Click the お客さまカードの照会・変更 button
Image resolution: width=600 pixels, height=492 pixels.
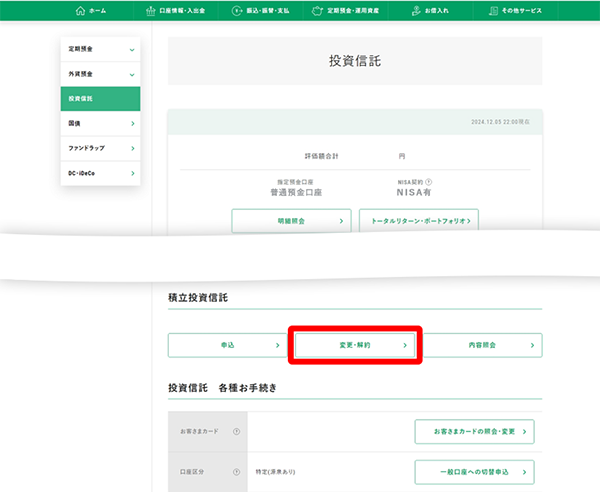click(x=474, y=432)
